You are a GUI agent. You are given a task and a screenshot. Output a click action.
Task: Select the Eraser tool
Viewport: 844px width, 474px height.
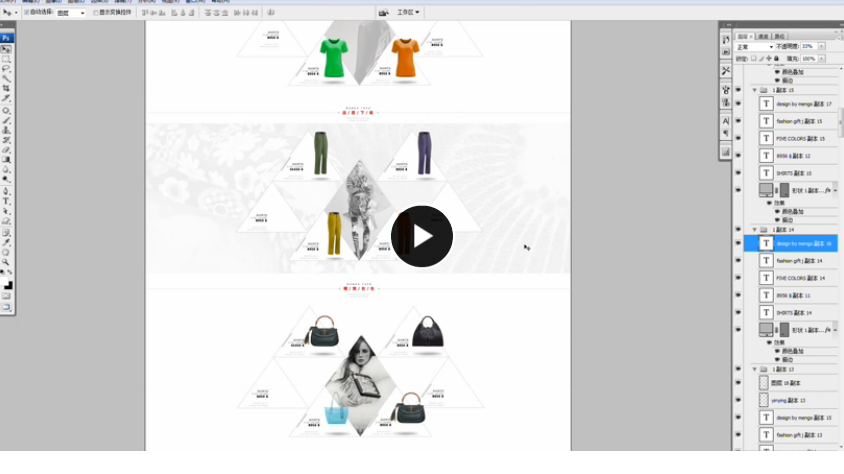pyautogui.click(x=6, y=150)
